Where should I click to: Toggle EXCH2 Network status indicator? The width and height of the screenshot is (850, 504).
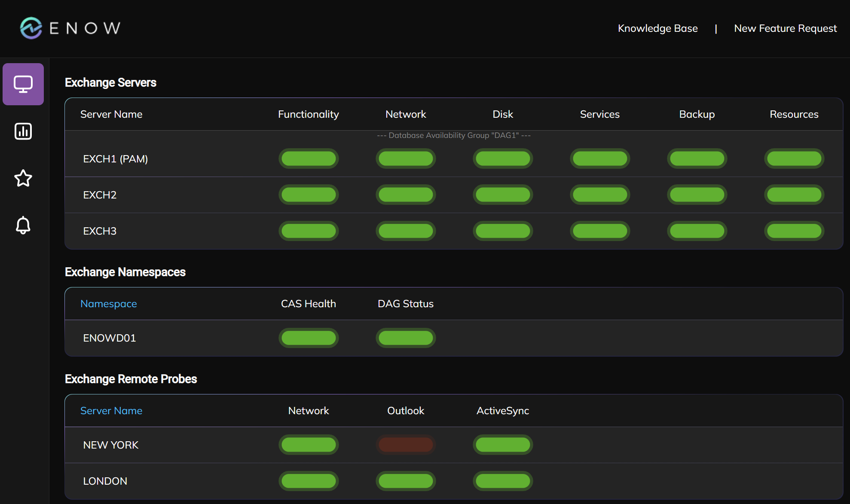pyautogui.click(x=405, y=195)
